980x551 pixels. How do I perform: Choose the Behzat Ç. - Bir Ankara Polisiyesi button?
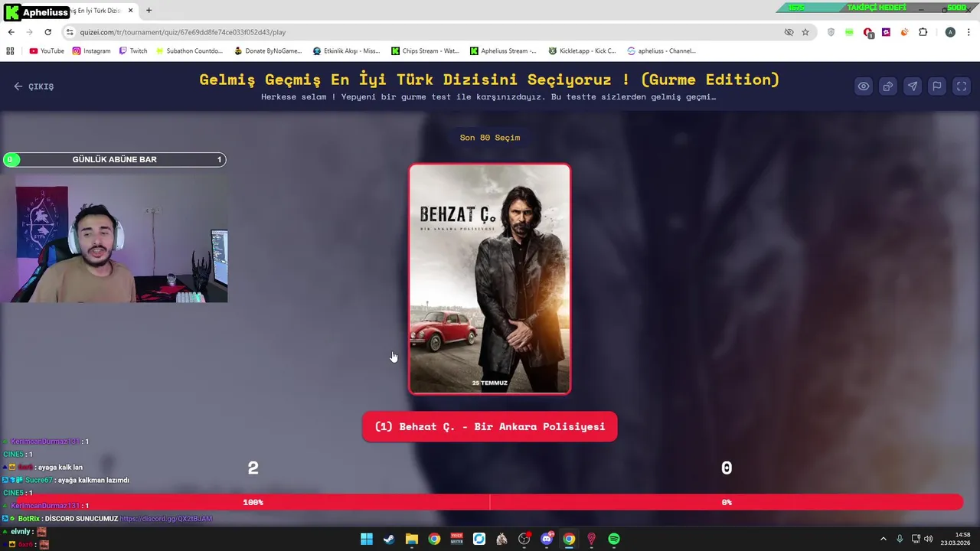point(490,426)
